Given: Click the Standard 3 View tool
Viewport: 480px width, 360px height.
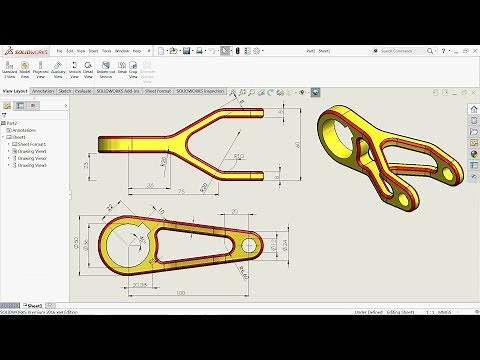Looking at the screenshot, I should click(x=9, y=70).
